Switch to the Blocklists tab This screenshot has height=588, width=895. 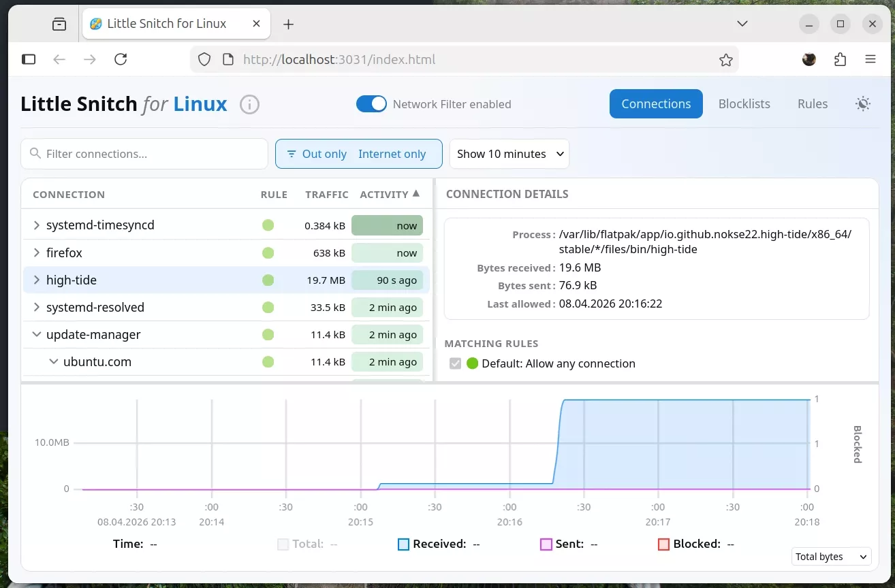click(x=744, y=104)
